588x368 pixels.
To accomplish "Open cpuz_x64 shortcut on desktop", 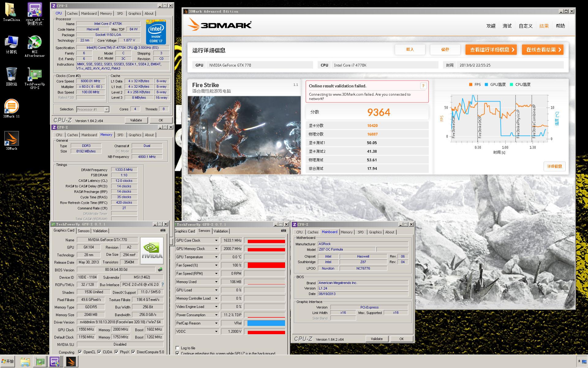I will point(35,14).
